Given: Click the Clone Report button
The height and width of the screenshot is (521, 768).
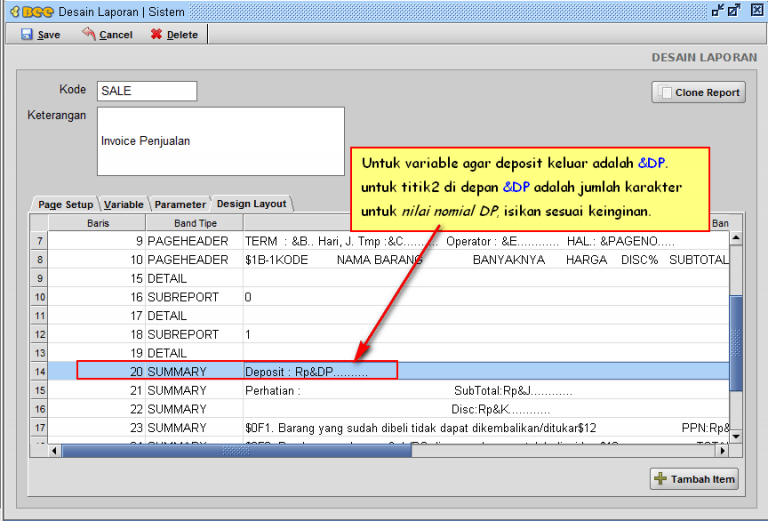Looking at the screenshot, I should click(698, 92).
